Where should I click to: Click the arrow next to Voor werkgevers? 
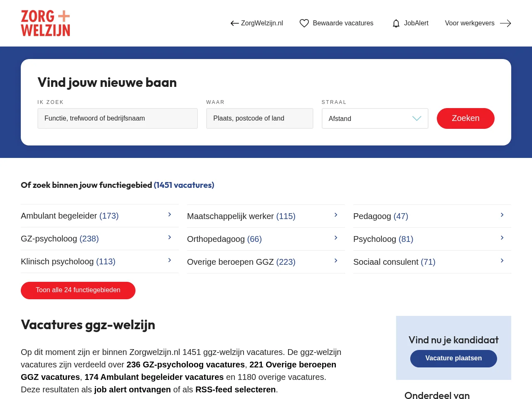point(505,23)
